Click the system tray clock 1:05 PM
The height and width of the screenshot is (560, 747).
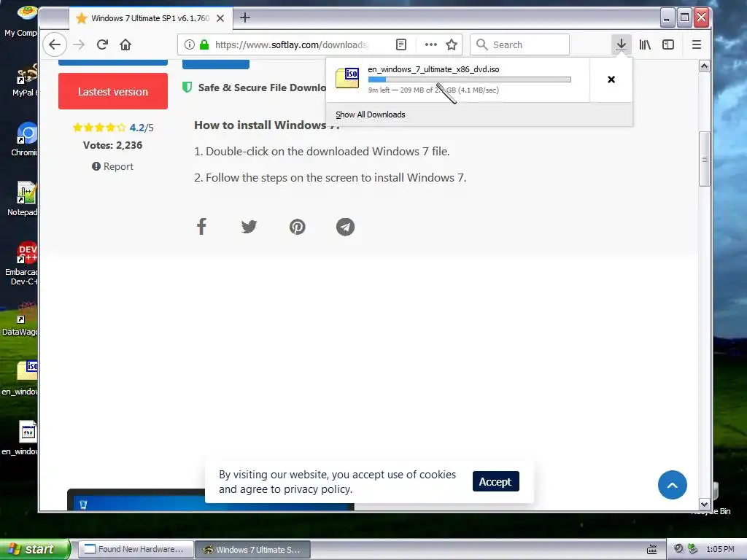[720, 549]
